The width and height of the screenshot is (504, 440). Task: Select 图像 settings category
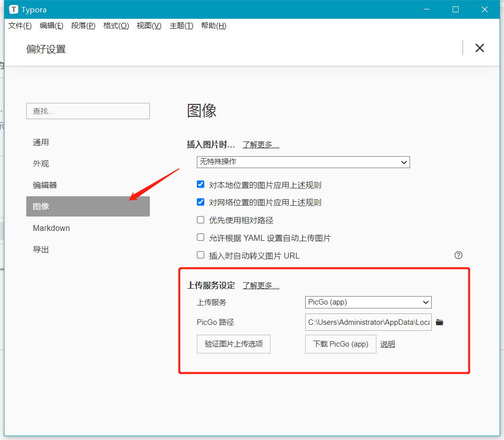coord(88,206)
